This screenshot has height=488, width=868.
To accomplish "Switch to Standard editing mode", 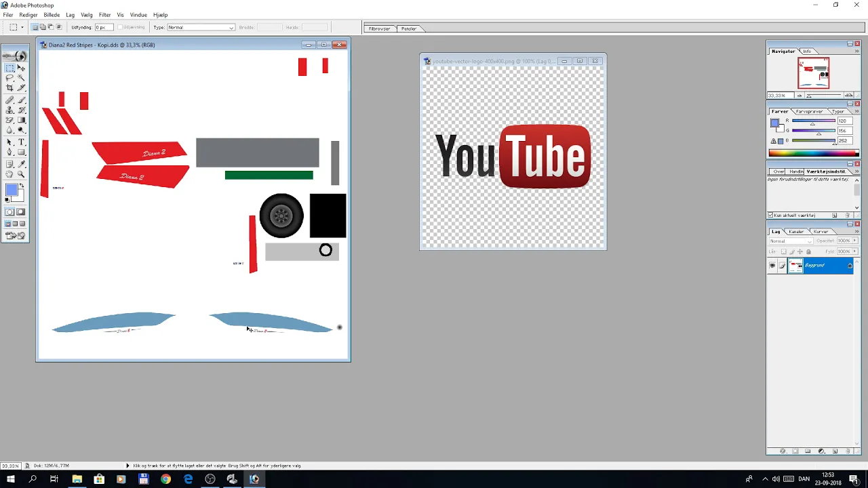I will click(9, 212).
